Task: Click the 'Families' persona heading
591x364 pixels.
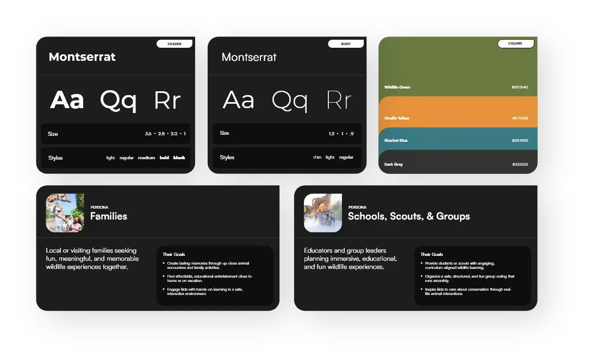Action: click(x=109, y=216)
